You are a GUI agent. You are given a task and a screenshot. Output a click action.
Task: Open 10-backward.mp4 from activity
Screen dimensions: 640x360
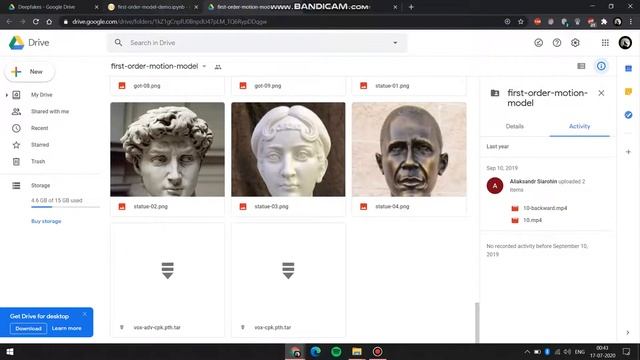(545, 208)
